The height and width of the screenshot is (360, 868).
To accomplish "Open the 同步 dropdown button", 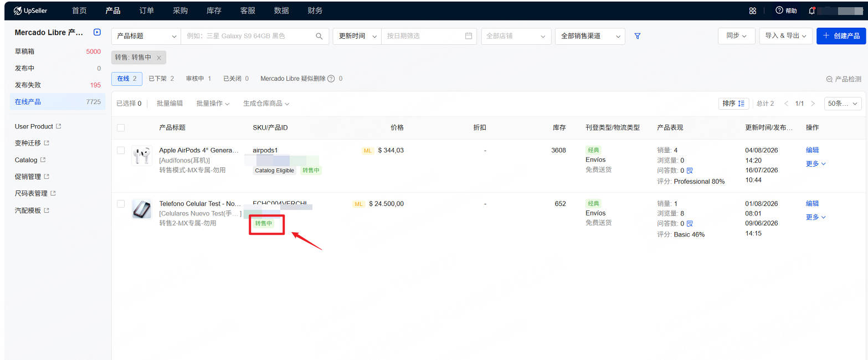I will click(737, 35).
